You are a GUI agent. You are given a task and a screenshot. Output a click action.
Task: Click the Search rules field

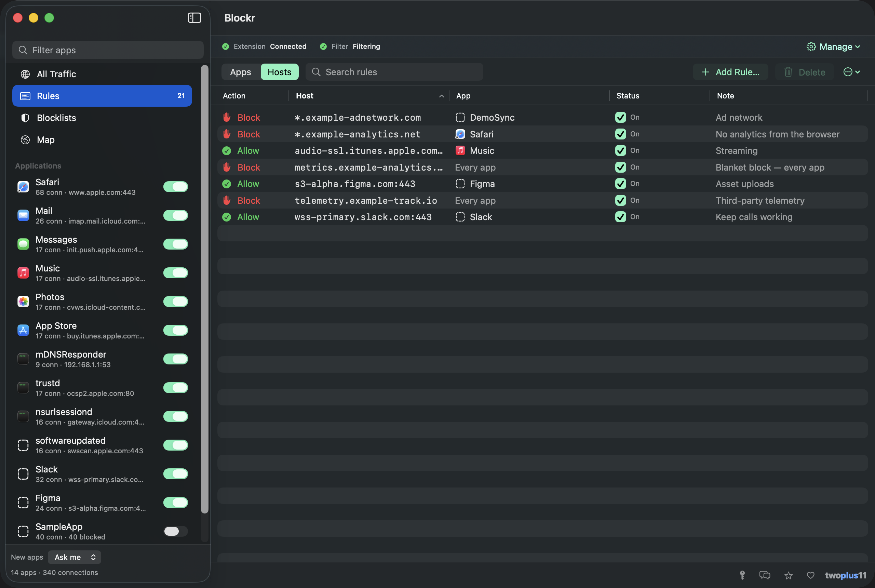[x=394, y=72]
